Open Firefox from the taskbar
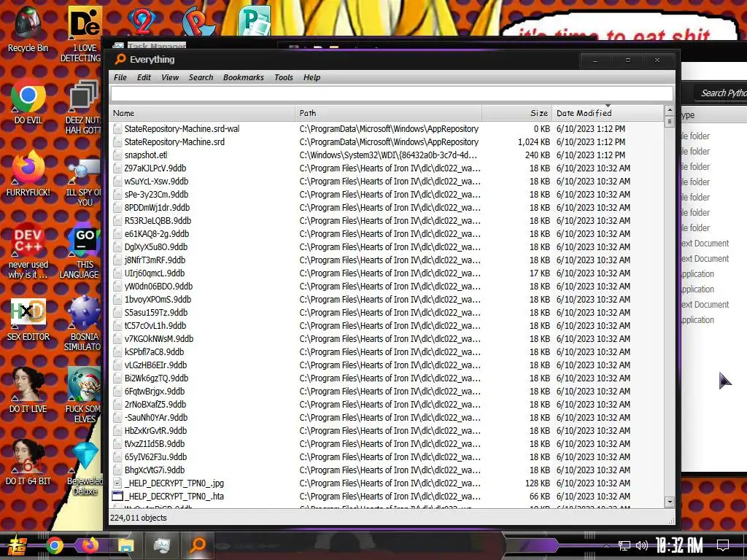 click(x=90, y=545)
